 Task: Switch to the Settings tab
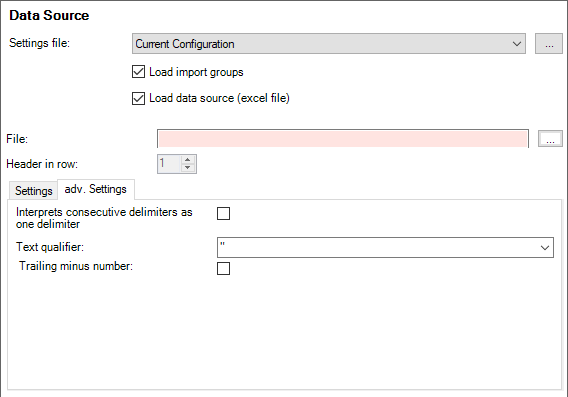point(33,191)
